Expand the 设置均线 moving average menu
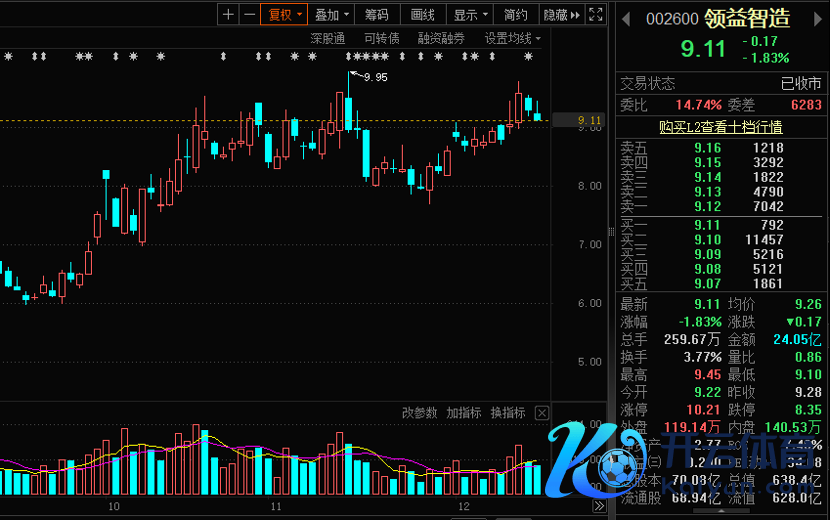Screen dimensions: 830x520 click(x=512, y=38)
